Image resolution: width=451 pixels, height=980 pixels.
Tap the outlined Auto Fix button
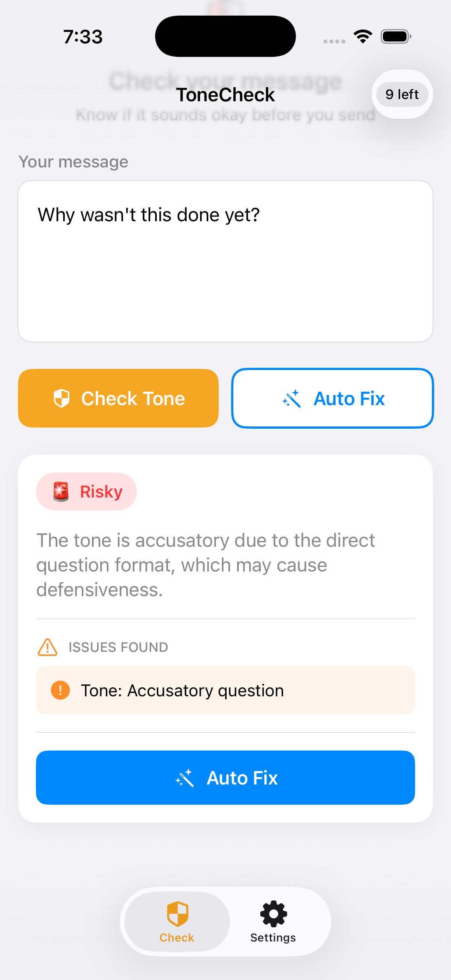click(332, 398)
